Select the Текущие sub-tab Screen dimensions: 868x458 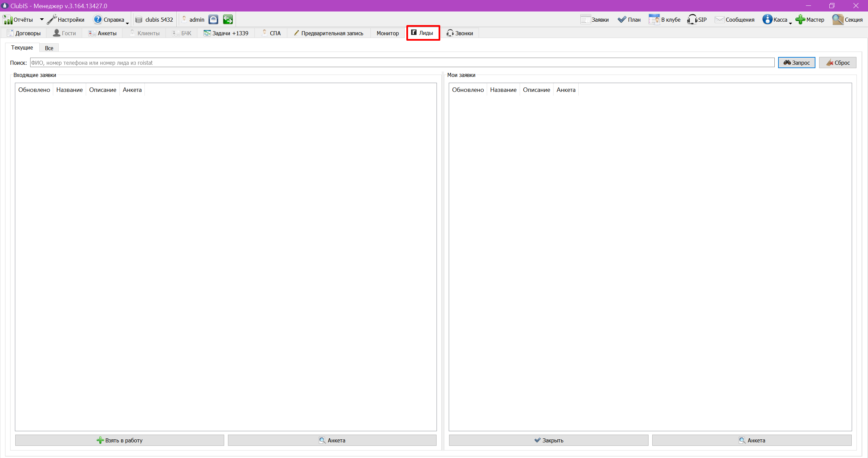(22, 47)
